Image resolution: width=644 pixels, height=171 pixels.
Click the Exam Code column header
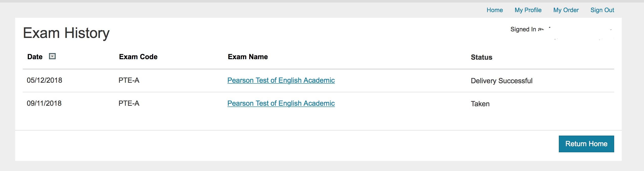tap(138, 57)
